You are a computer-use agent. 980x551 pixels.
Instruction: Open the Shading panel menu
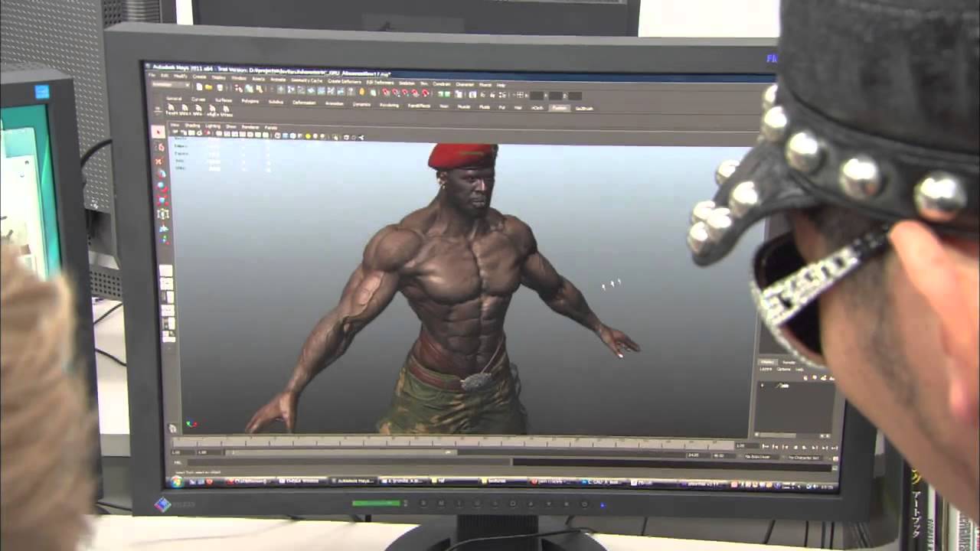[192, 126]
